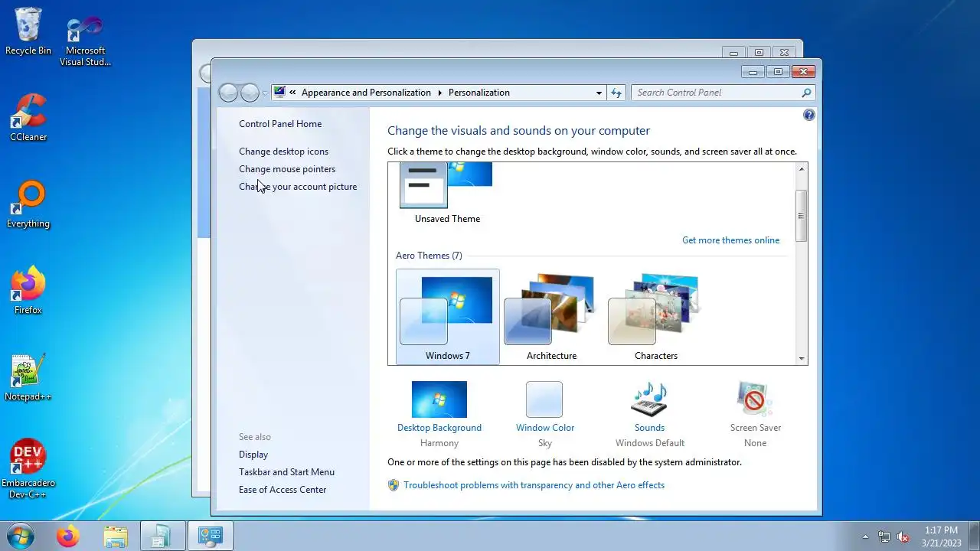Close the Personalization window

[803, 72]
